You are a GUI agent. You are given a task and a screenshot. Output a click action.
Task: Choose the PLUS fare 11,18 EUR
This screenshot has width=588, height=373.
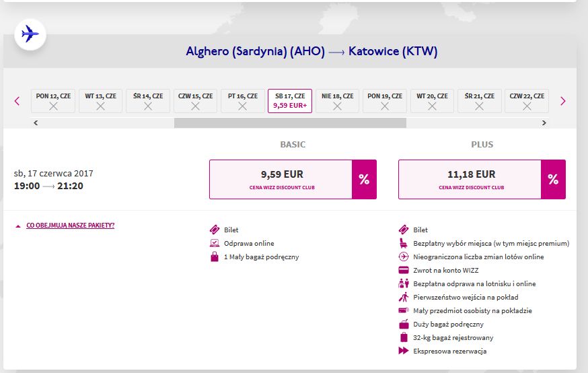tap(471, 179)
